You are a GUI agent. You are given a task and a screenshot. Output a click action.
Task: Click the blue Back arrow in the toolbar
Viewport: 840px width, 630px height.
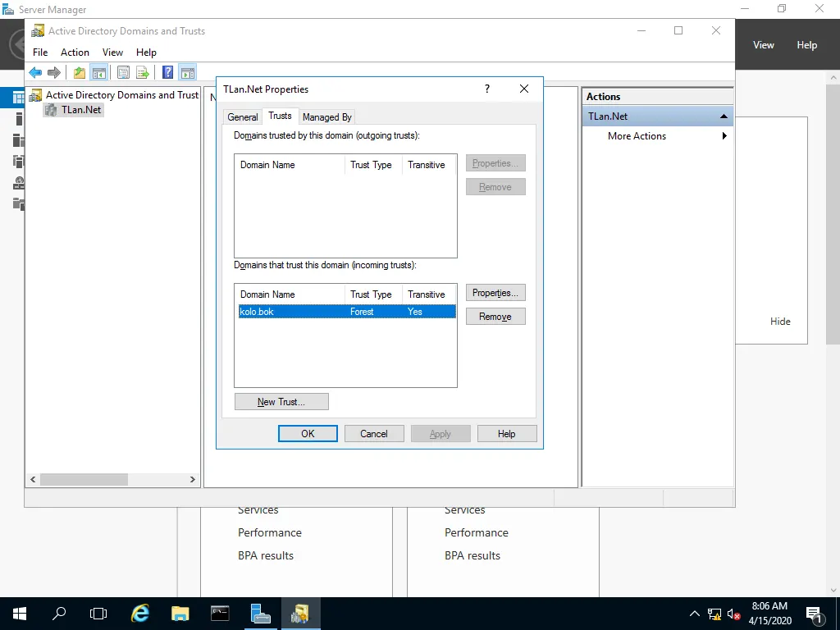click(35, 72)
